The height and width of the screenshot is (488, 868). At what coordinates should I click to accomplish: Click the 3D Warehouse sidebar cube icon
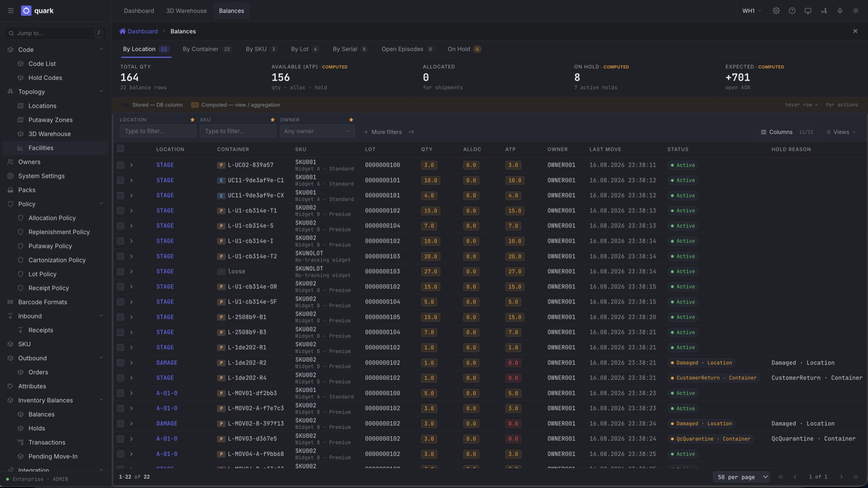20,134
